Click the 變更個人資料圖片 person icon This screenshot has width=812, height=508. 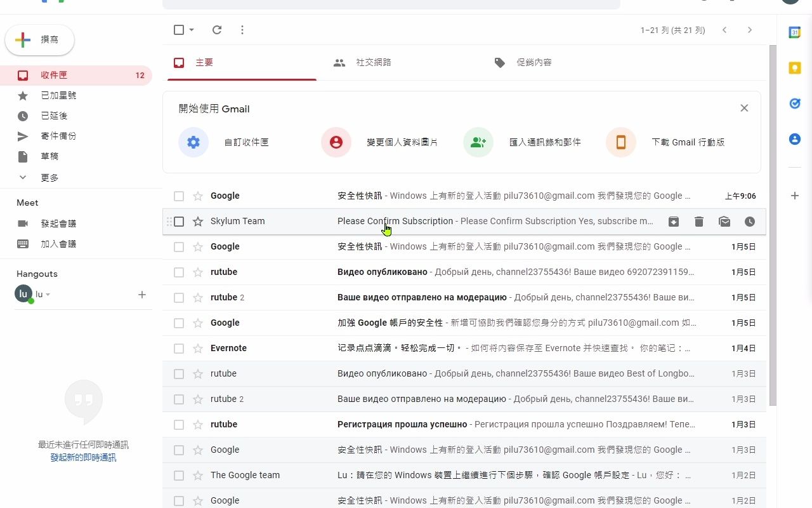[336, 142]
